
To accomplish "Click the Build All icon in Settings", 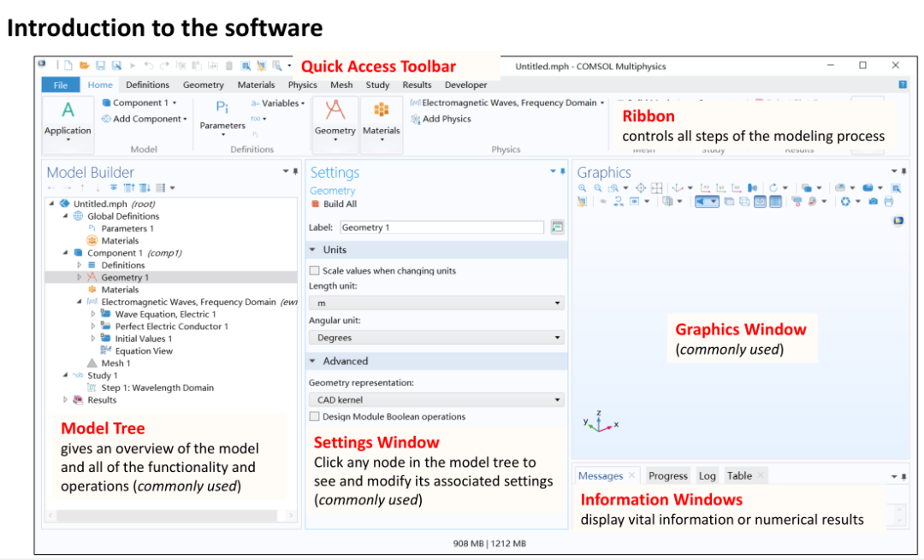I will tap(315, 203).
